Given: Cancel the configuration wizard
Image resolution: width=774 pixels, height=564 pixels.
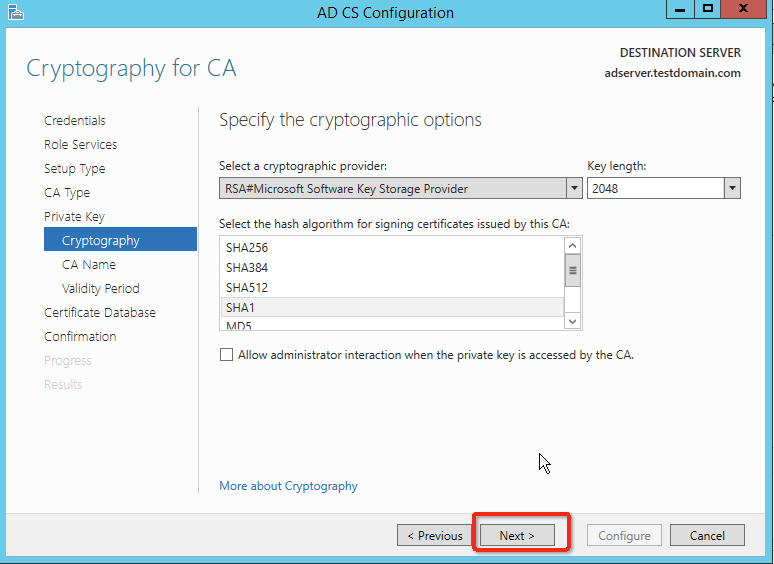Looking at the screenshot, I should (707, 536).
